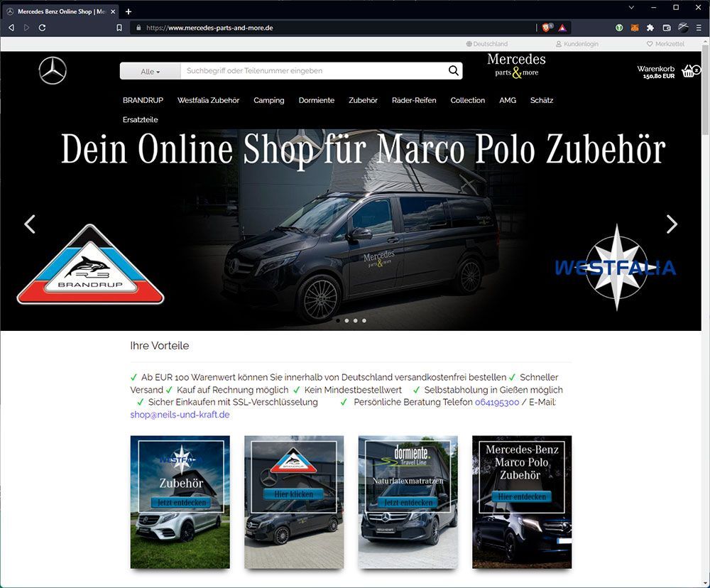Viewport: 710px width, 588px height.
Task: Click the Hier klicken button on Brandrup card
Action: click(294, 494)
